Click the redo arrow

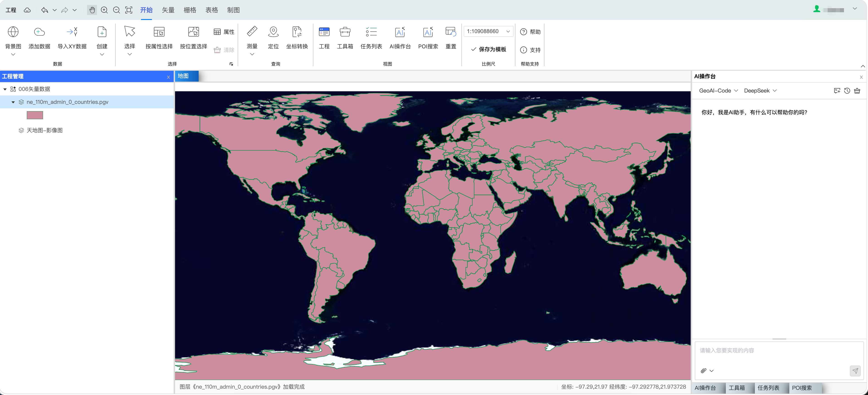pos(65,10)
